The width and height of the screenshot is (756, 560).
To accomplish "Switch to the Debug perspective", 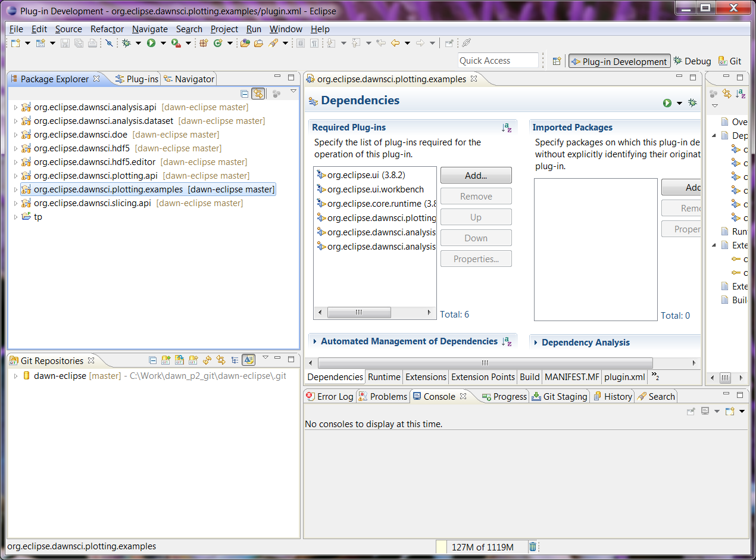I will click(x=692, y=61).
